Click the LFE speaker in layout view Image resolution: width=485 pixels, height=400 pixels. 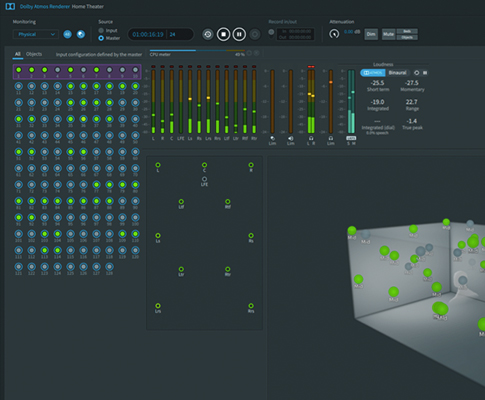tap(204, 179)
